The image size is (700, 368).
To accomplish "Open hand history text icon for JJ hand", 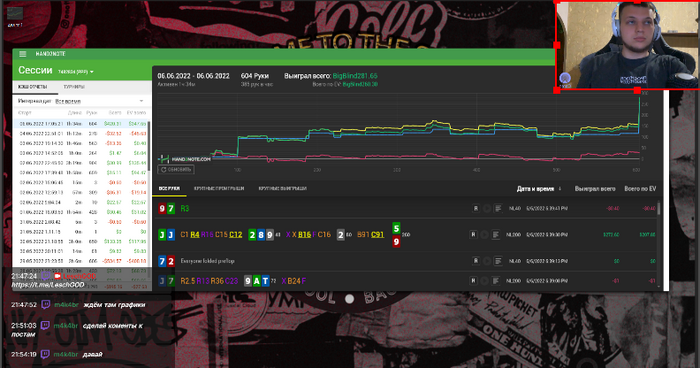I will 496,234.
